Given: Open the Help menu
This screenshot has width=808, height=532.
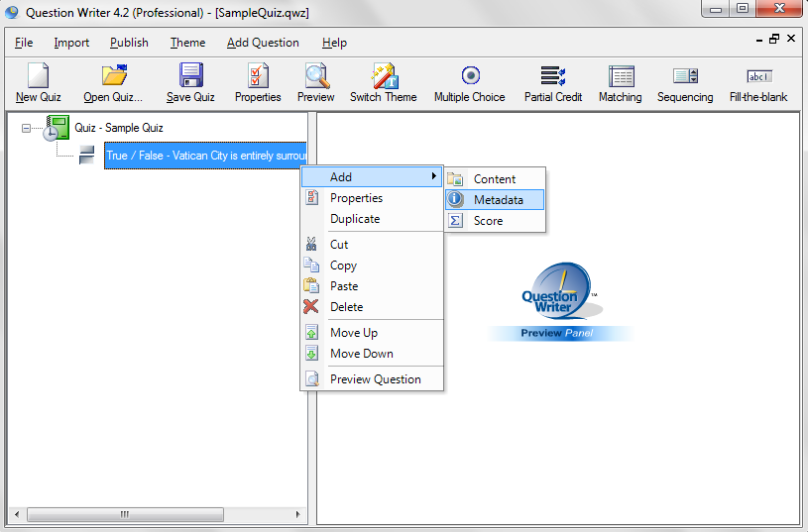Looking at the screenshot, I should pyautogui.click(x=334, y=43).
